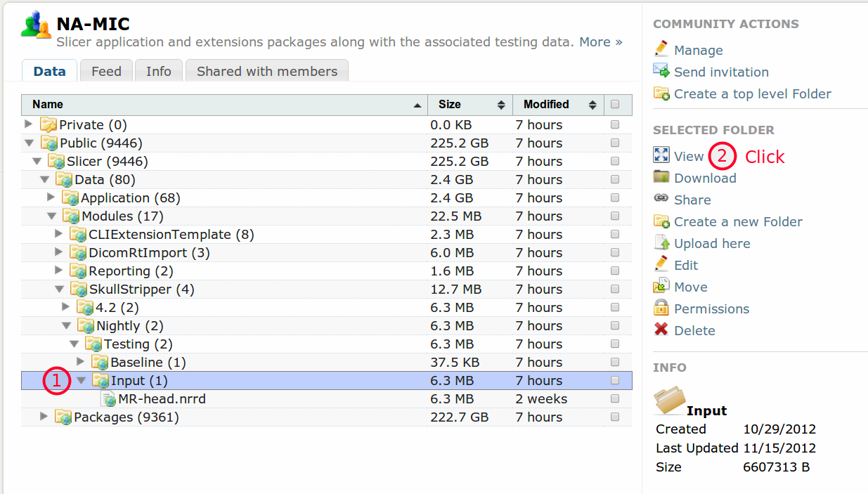
Task: Click the View fullscreen icon
Action: point(661,155)
